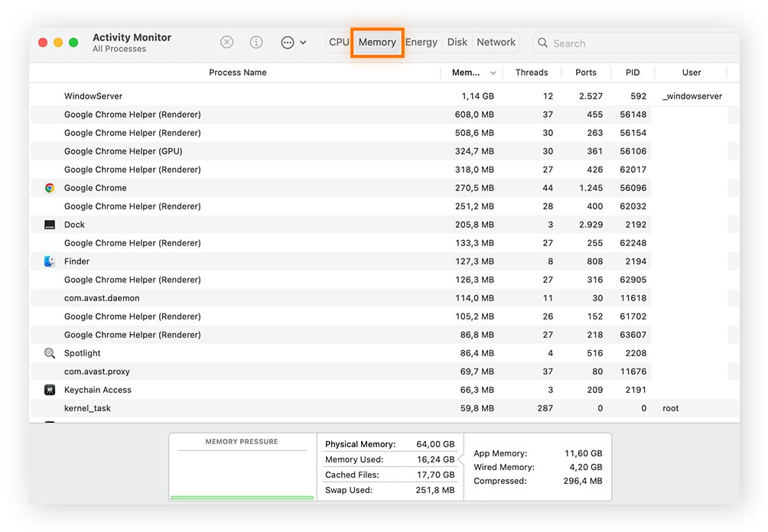This screenshot has width=768, height=532.
Task: Click the search magnifier icon
Action: point(542,43)
